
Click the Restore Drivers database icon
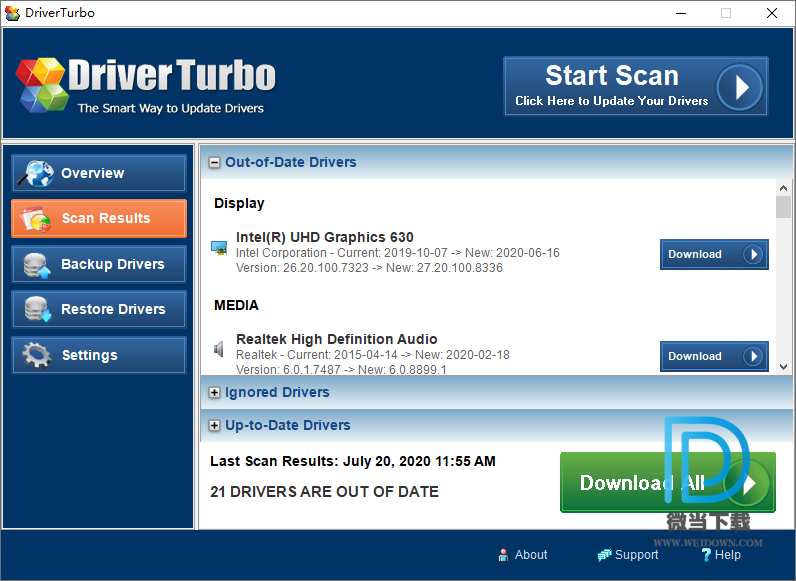tap(38, 309)
